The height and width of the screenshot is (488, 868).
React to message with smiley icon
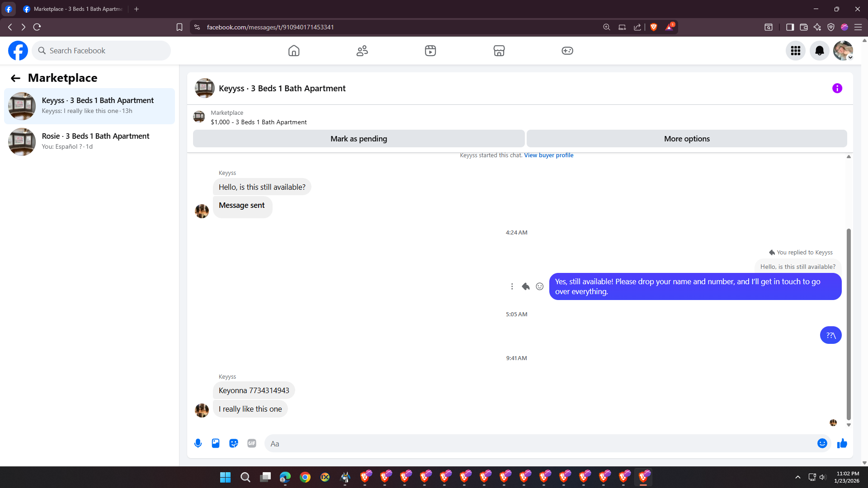click(x=539, y=286)
